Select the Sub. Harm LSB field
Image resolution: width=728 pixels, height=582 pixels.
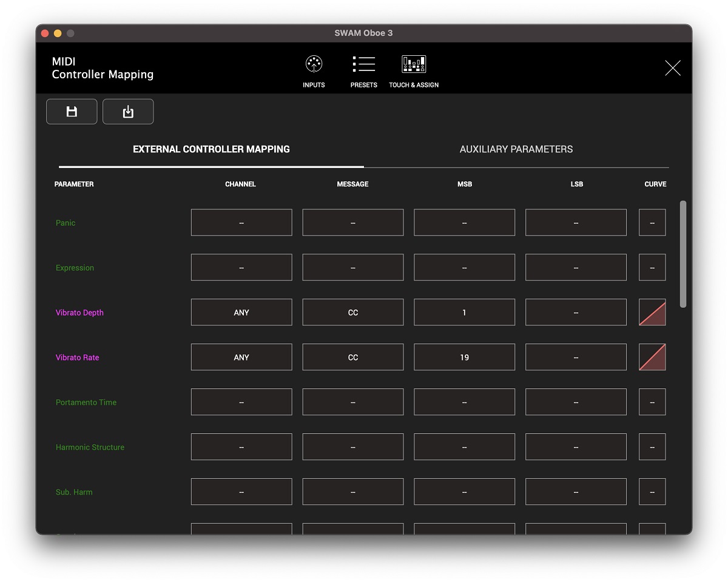click(x=576, y=492)
